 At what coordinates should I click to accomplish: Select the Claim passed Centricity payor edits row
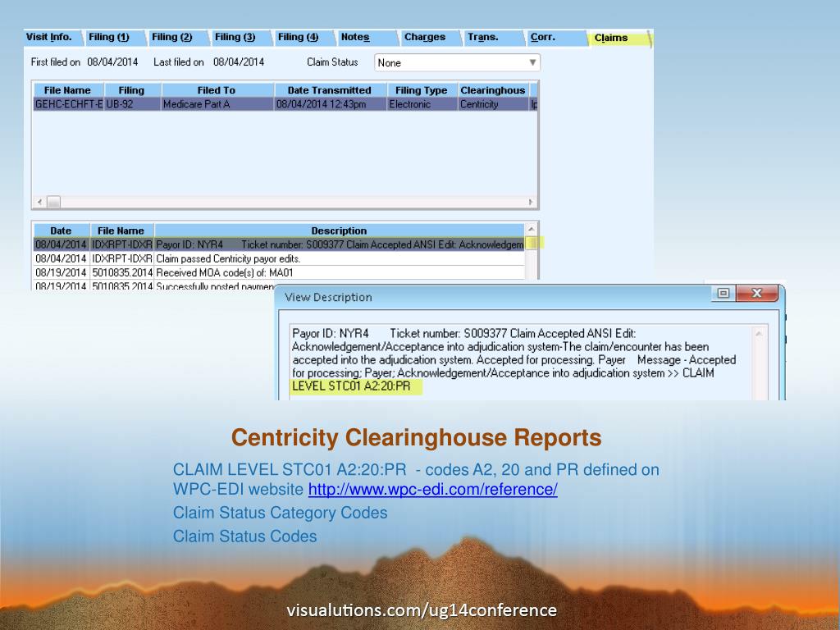[x=279, y=258]
